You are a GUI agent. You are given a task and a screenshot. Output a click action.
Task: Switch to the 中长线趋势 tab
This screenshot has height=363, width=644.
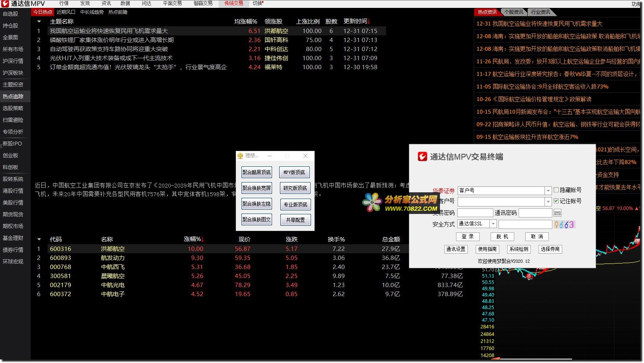click(x=92, y=12)
